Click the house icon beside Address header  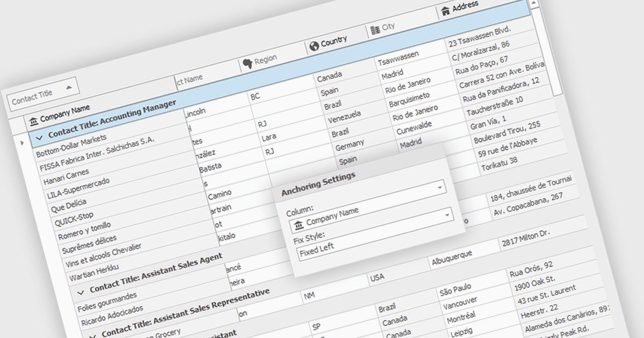coord(445,11)
